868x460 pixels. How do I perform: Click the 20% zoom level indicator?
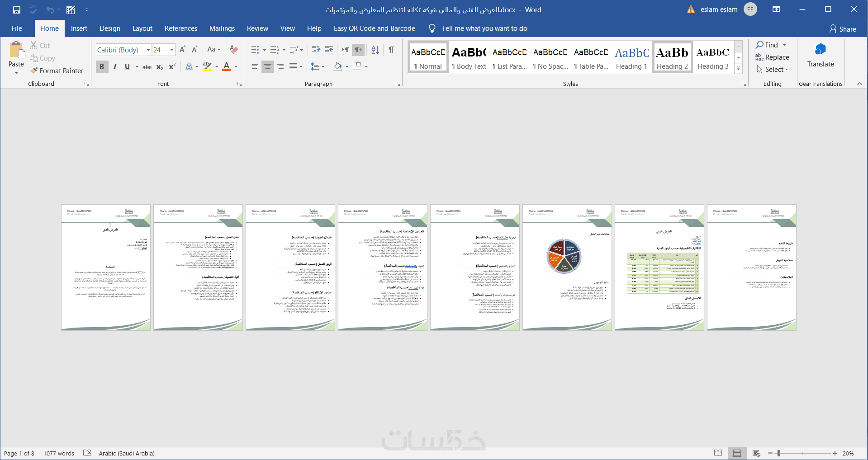(x=848, y=453)
